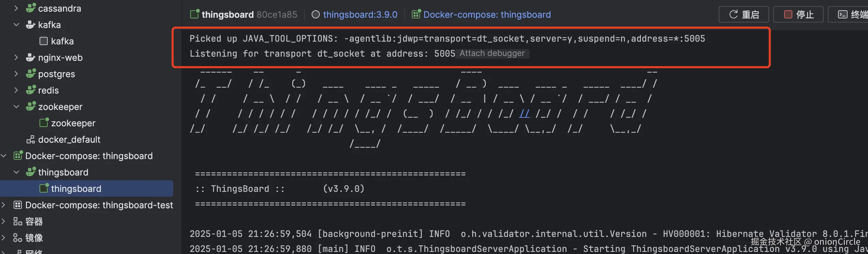Expand the nginx-web node
Screen dimensions: 868x254
[x=16, y=57]
